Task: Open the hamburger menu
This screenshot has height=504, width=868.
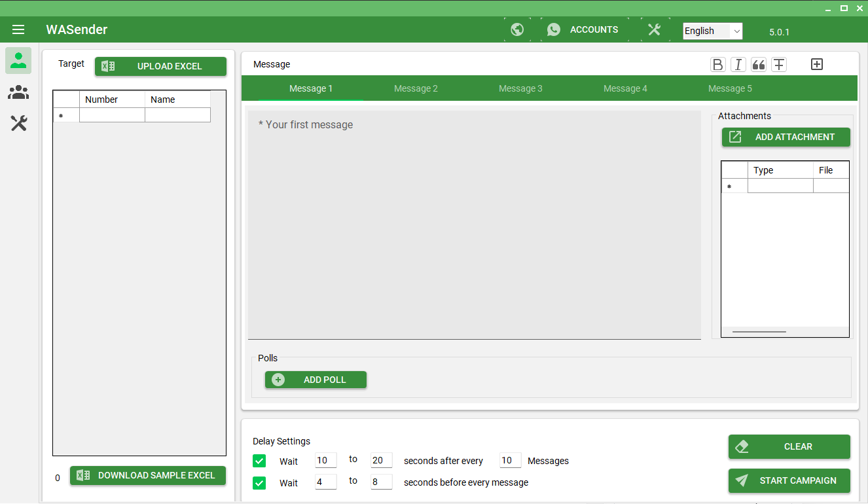Action: click(x=18, y=29)
